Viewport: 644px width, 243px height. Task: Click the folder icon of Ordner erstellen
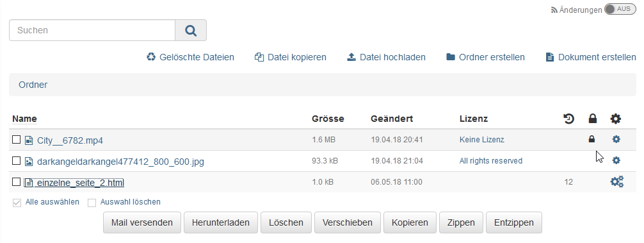pos(451,57)
